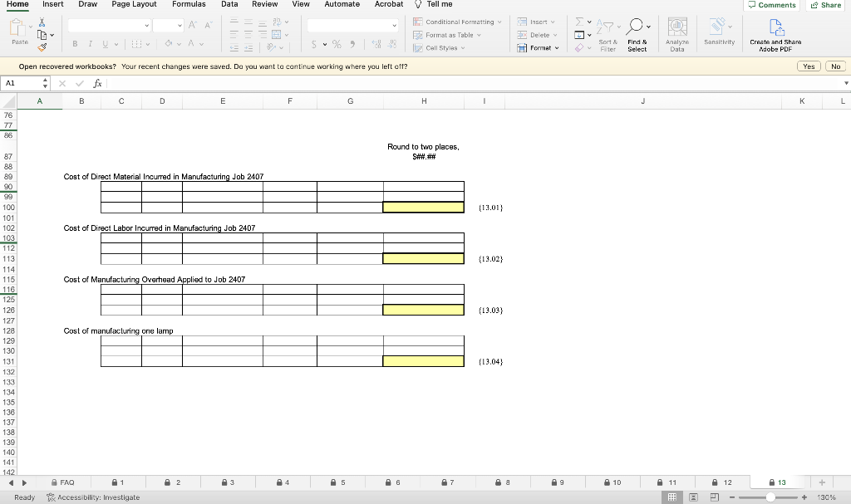
Task: Click the Merge and Center icon
Action: 276,35
